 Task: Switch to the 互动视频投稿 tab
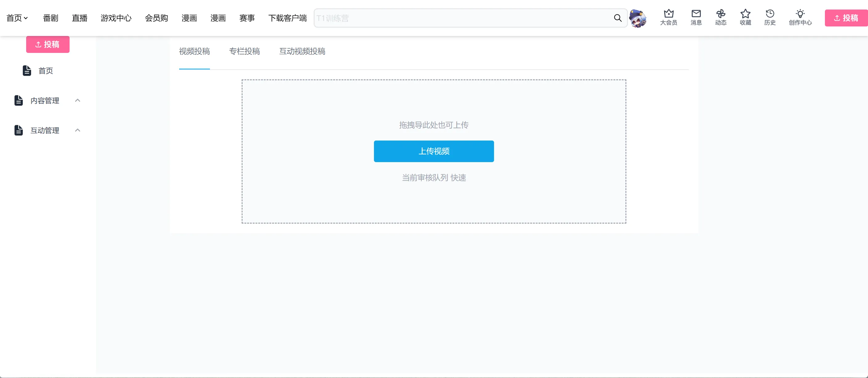tap(302, 51)
